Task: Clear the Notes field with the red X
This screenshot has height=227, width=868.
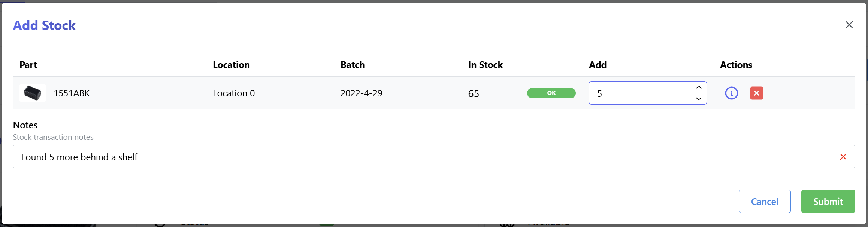Action: (843, 157)
